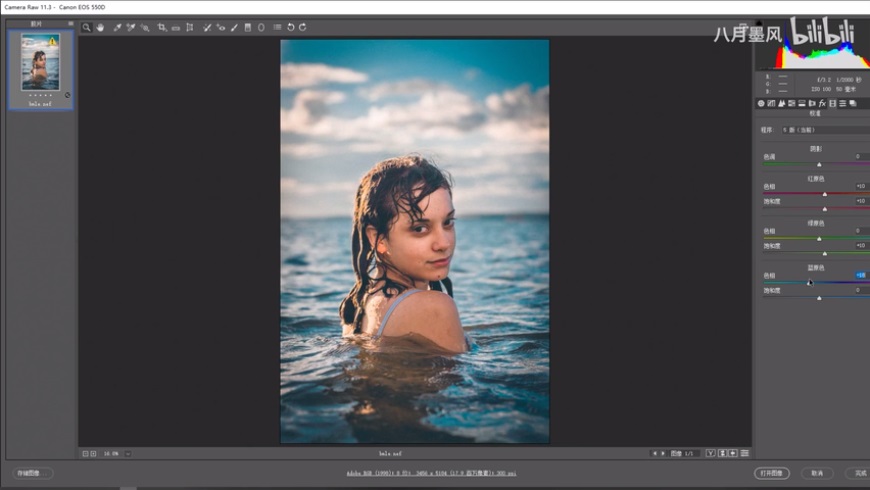The width and height of the screenshot is (870, 490).
Task: Click the Done button
Action: pyautogui.click(x=859, y=473)
